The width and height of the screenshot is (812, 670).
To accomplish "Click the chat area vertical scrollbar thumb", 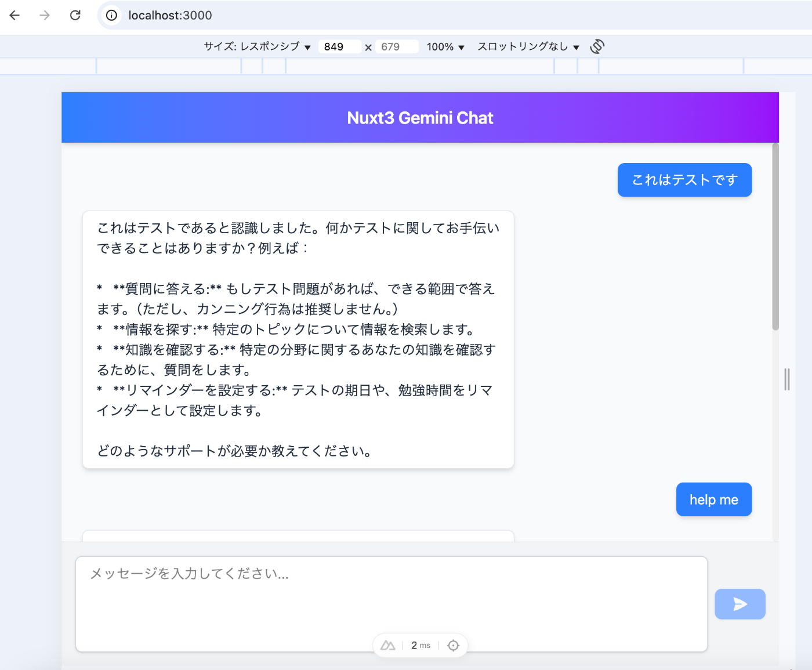I will (x=775, y=237).
